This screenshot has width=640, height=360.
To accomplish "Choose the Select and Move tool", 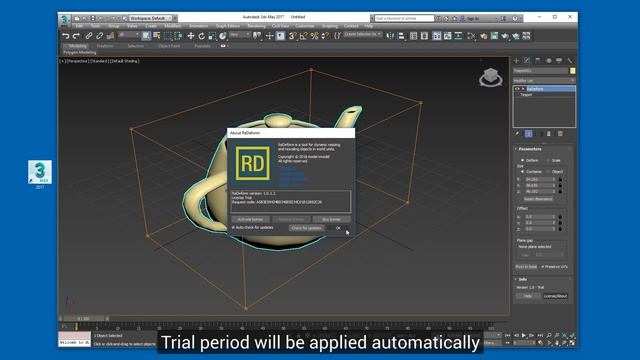I will pos(191,36).
